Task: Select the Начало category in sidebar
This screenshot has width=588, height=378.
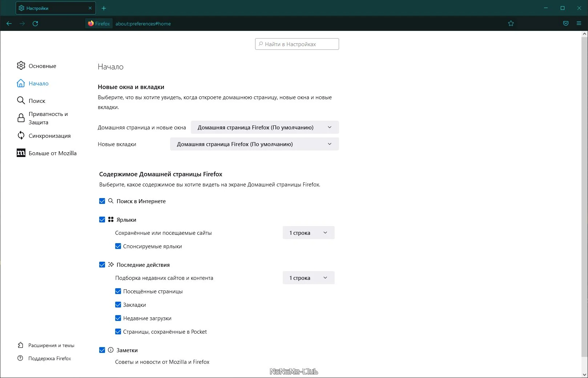Action: click(39, 83)
